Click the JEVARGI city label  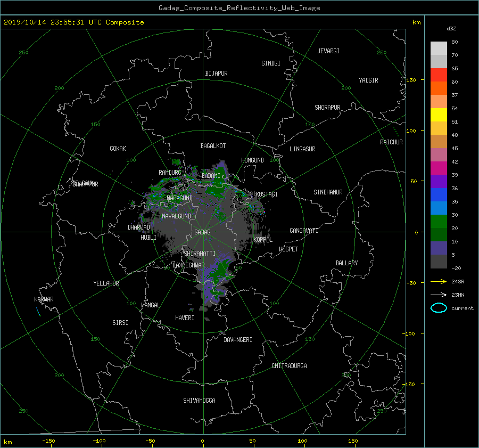[x=328, y=51]
